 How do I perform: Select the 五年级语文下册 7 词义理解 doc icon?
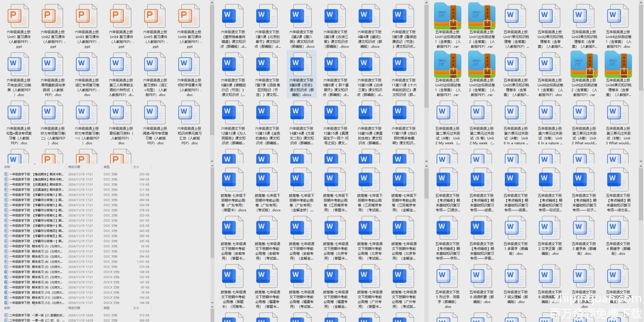[516, 276]
